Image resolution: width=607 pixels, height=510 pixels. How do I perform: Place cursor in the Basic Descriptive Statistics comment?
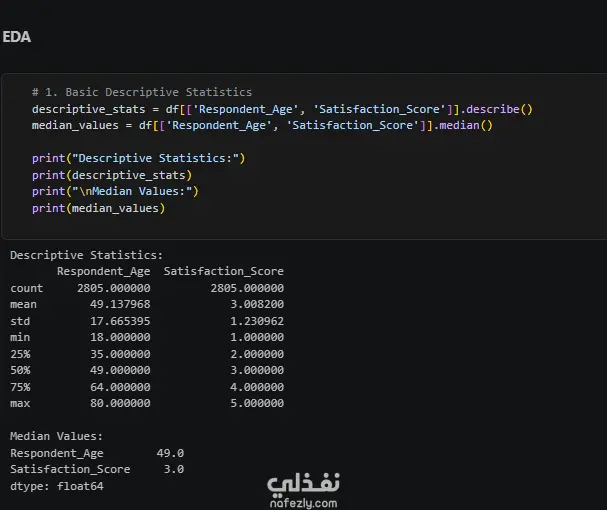coord(142,92)
